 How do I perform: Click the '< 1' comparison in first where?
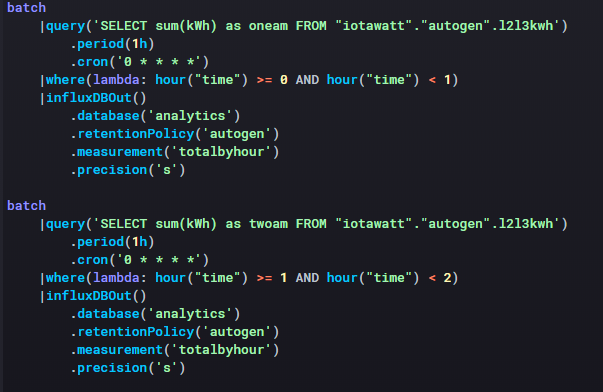point(440,80)
